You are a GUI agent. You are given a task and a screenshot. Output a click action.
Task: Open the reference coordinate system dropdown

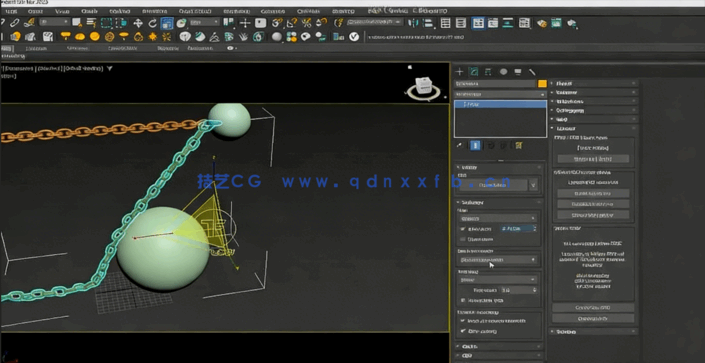click(x=205, y=22)
